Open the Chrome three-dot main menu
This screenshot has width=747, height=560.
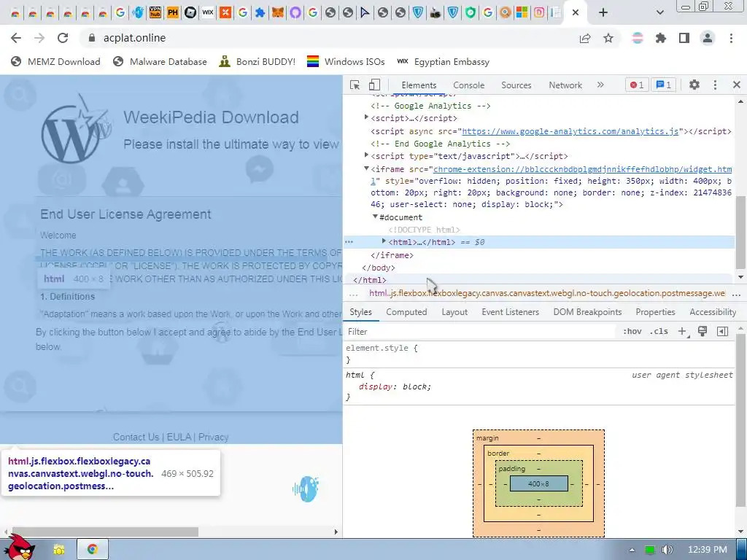pyautogui.click(x=731, y=38)
